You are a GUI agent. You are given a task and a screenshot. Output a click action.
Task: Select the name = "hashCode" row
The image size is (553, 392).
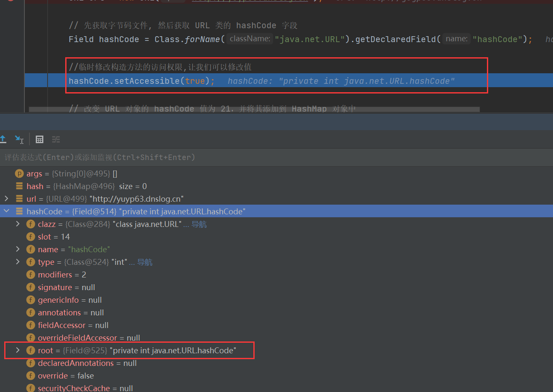pyautogui.click(x=276, y=249)
